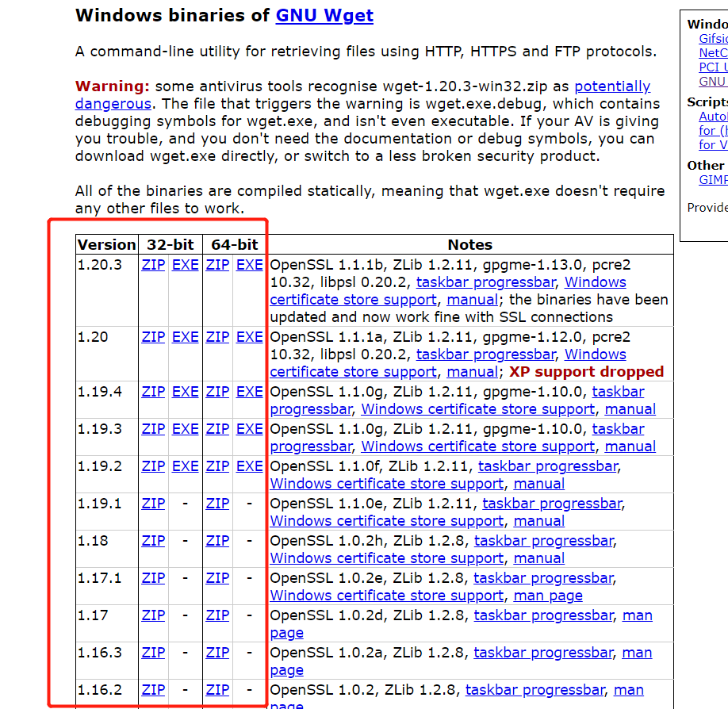Open the PCI sidebar link
The height and width of the screenshot is (709, 728).
point(713,67)
